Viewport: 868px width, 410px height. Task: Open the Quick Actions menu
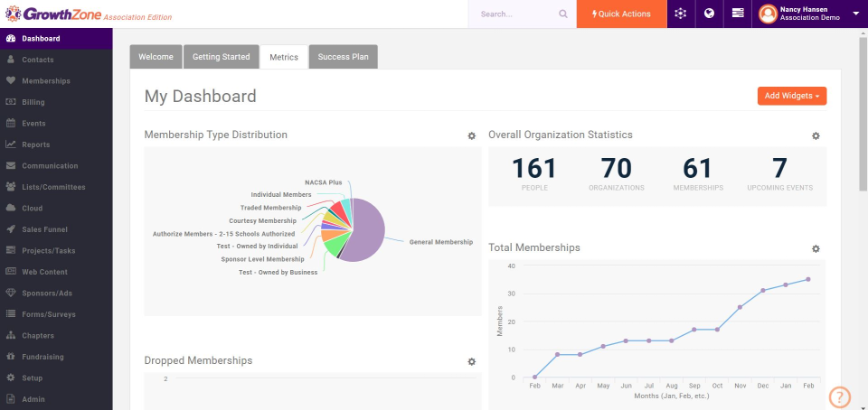point(622,14)
